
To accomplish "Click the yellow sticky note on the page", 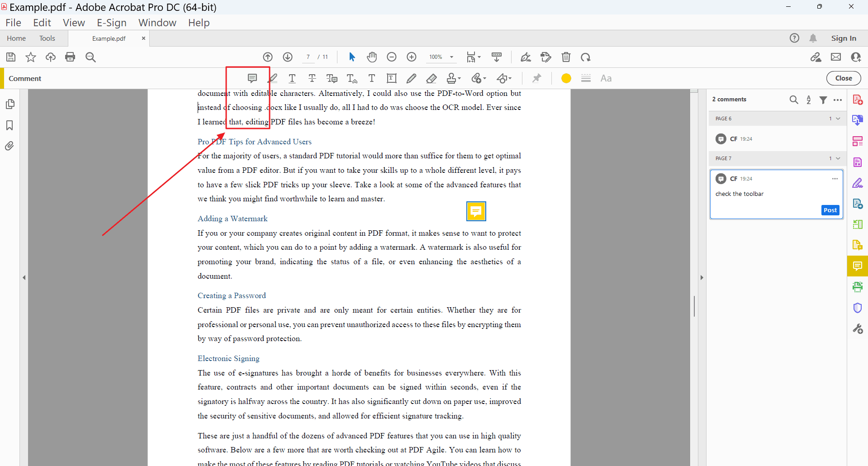I will point(476,211).
